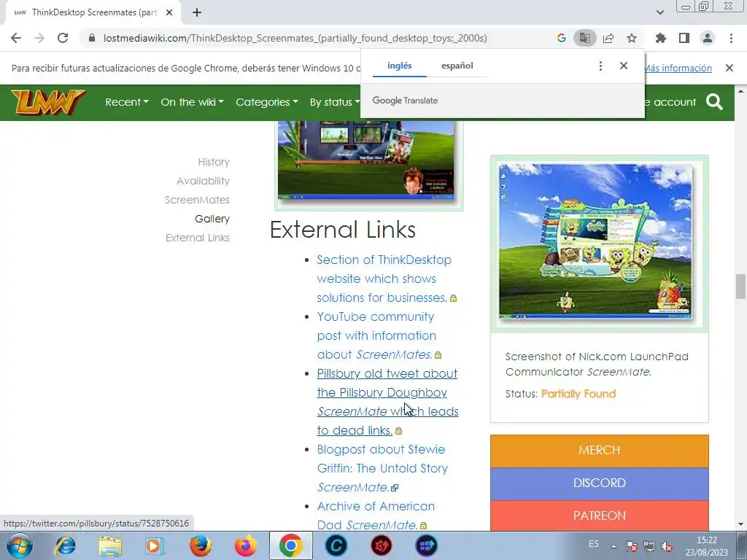
Task: Open the taskbar clock and date
Action: pos(707,546)
